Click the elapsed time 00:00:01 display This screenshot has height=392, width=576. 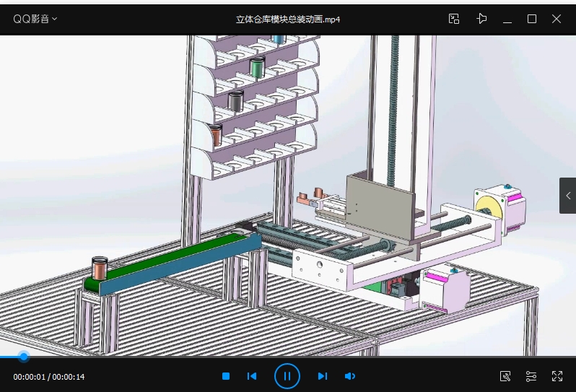click(30, 377)
